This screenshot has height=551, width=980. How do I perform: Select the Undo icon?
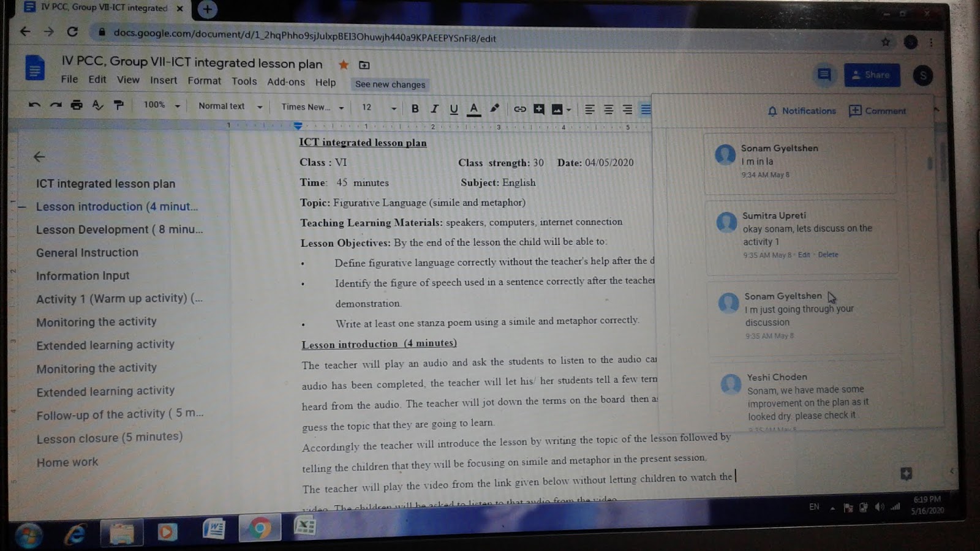point(35,105)
